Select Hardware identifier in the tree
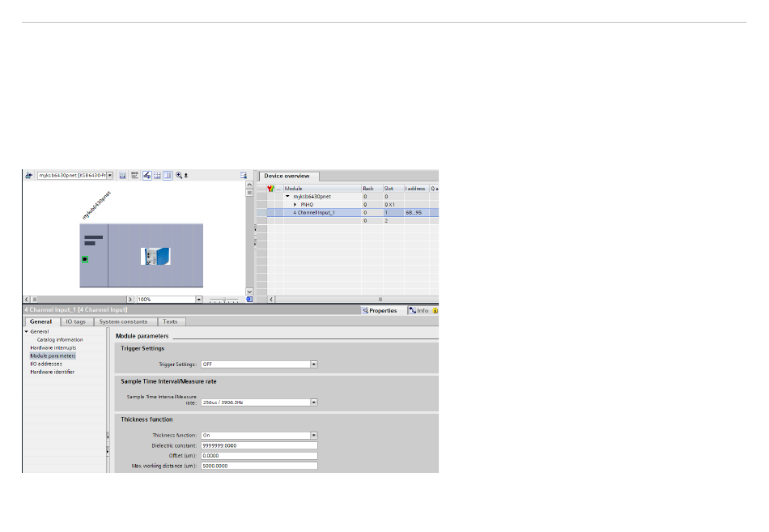 [52, 372]
